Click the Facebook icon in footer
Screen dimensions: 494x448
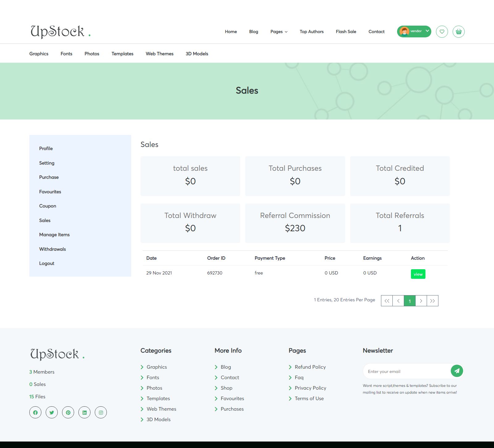[x=35, y=412]
